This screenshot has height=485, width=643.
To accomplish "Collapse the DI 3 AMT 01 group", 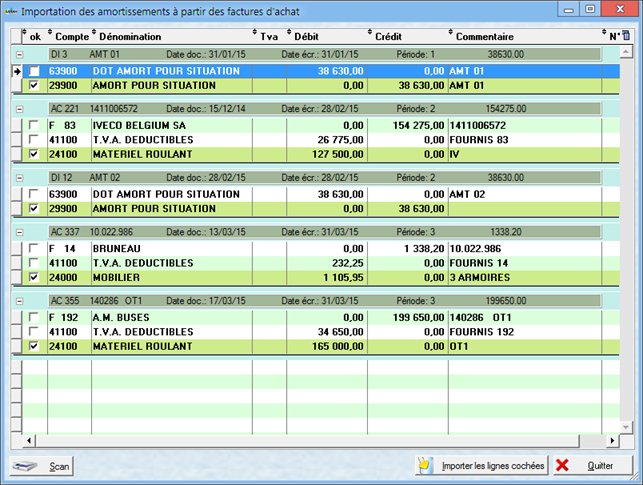I will click(19, 55).
